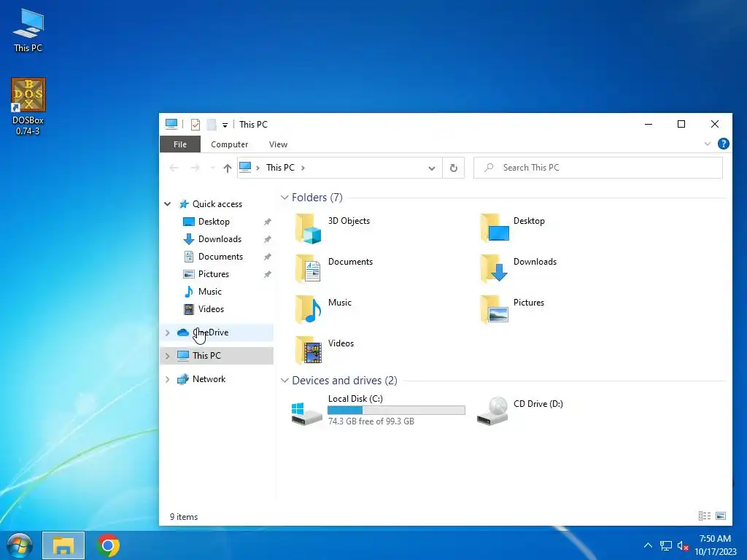The height and width of the screenshot is (560, 747).
Task: Open the File menu tab
Action: tap(180, 144)
